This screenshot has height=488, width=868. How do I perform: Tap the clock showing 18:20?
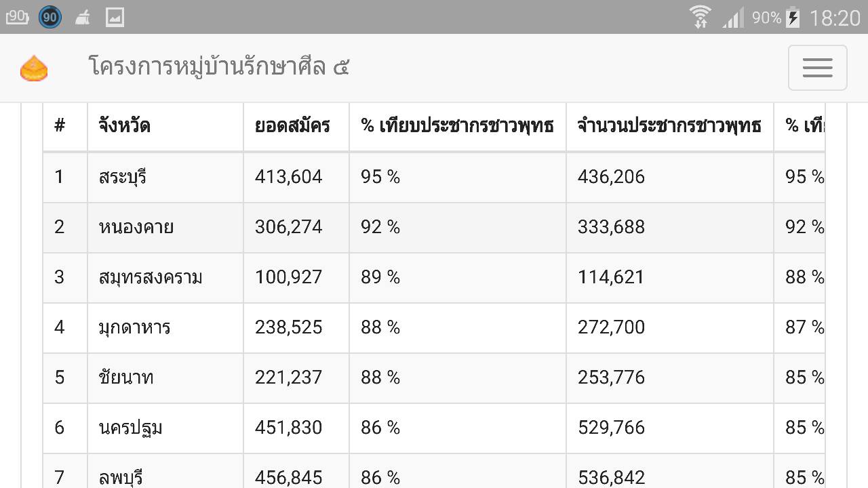tap(835, 18)
